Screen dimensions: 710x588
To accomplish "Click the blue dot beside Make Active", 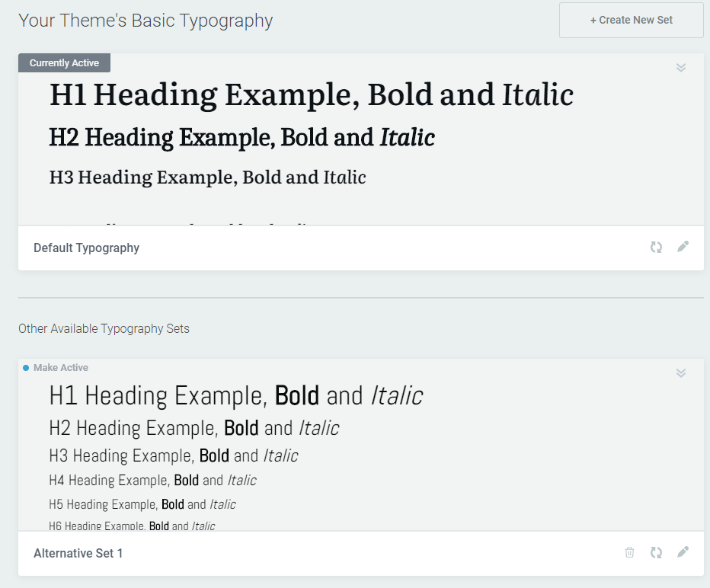I will (x=26, y=368).
